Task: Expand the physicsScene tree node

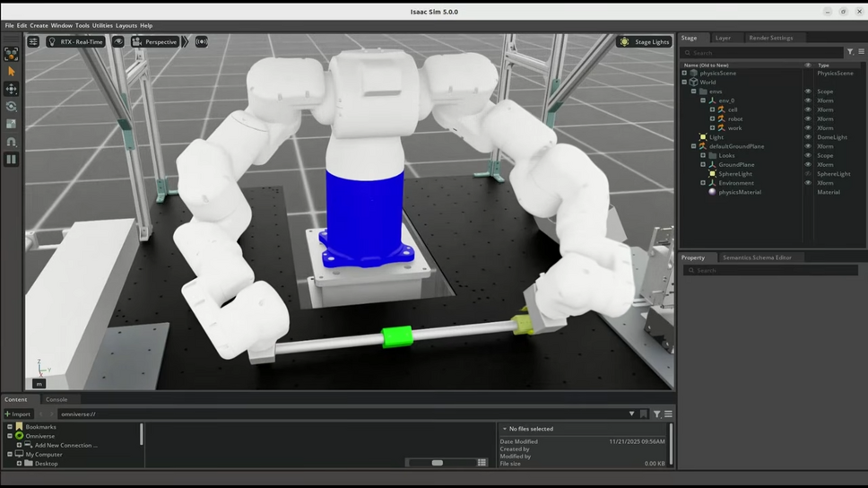Action: tap(684, 74)
